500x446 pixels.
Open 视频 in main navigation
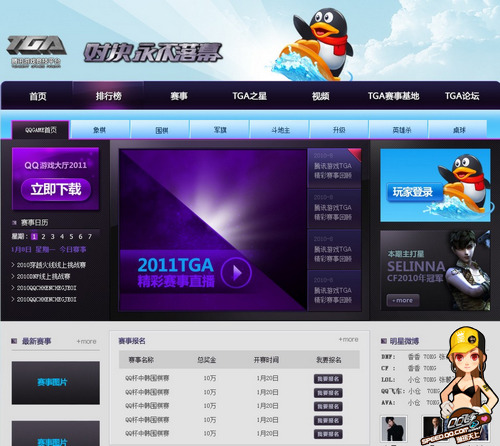320,96
